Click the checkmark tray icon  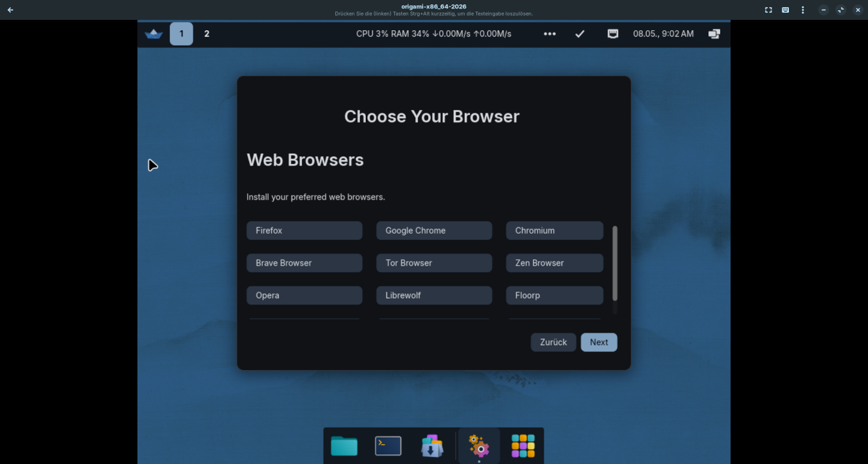(x=580, y=34)
